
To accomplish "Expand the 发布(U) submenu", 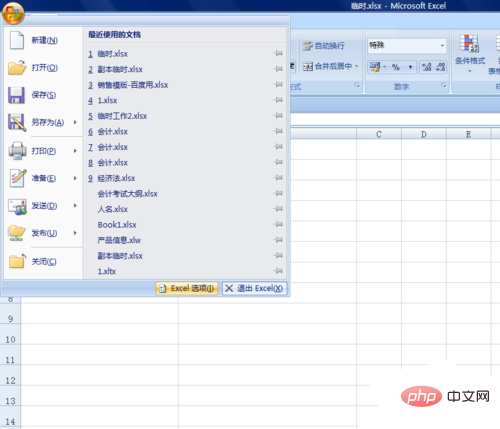I will [75, 233].
